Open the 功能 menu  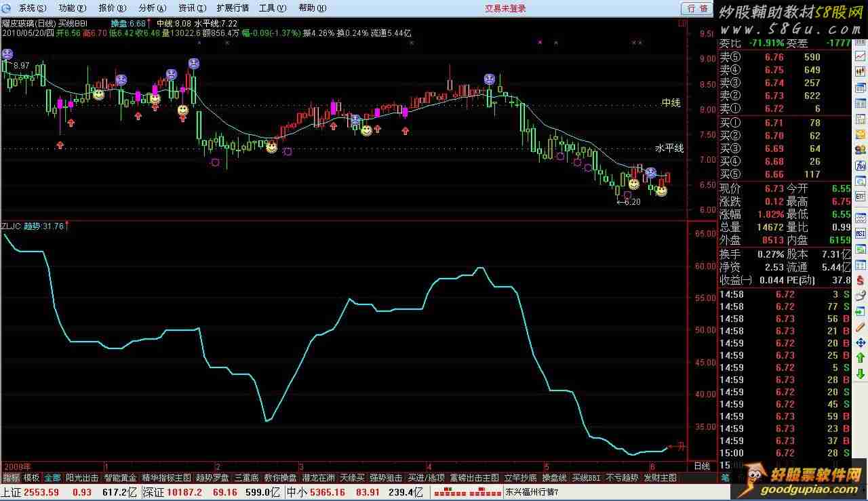pos(73,8)
